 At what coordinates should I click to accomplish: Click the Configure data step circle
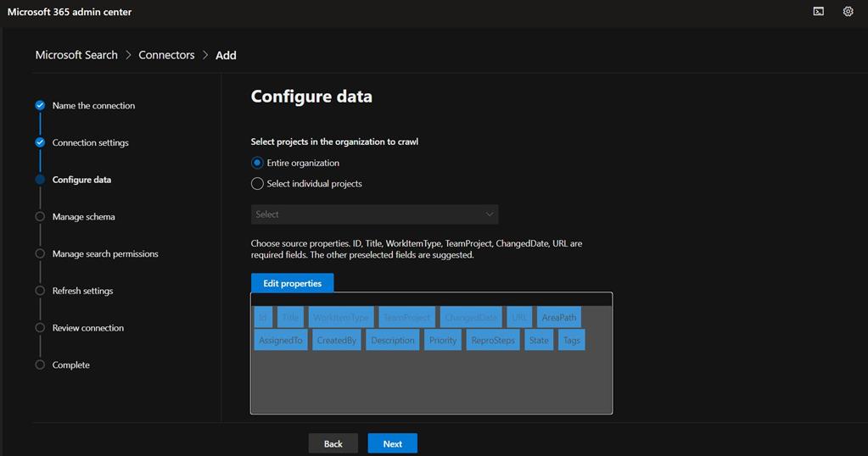coord(40,180)
